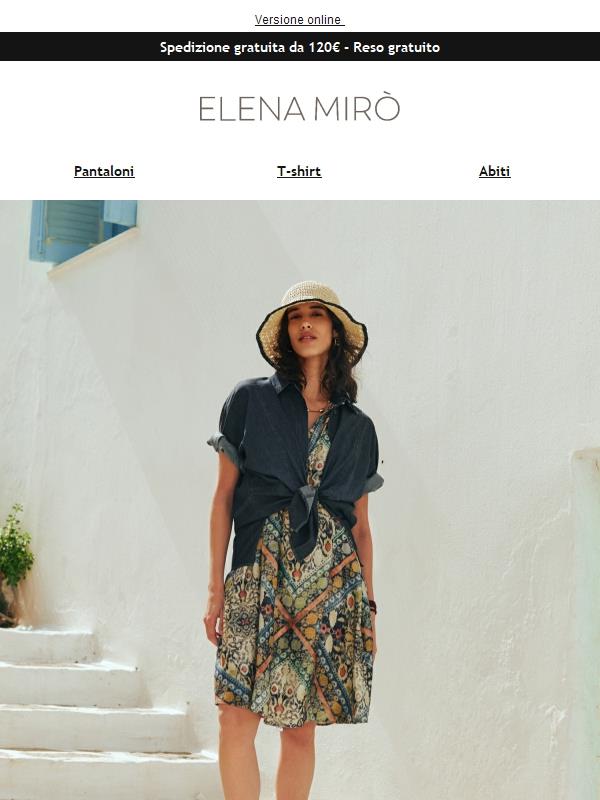600x800 pixels.
Task: Select the Abiti category link
Action: point(494,171)
